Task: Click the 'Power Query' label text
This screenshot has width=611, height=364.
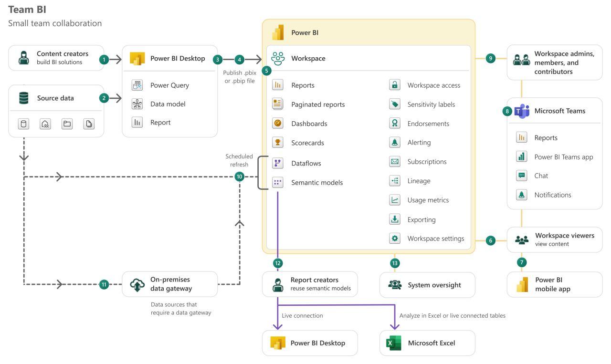Action: pyautogui.click(x=169, y=85)
